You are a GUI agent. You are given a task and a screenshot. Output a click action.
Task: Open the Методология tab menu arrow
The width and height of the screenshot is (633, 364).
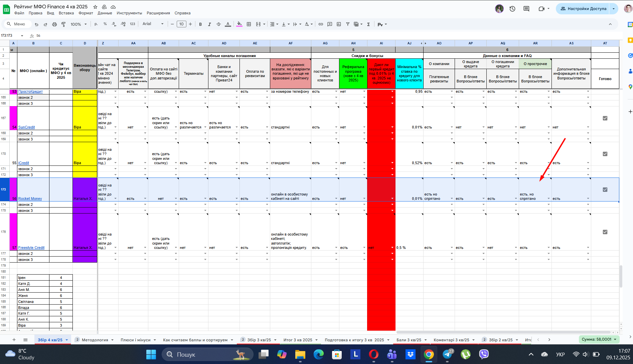point(112,340)
